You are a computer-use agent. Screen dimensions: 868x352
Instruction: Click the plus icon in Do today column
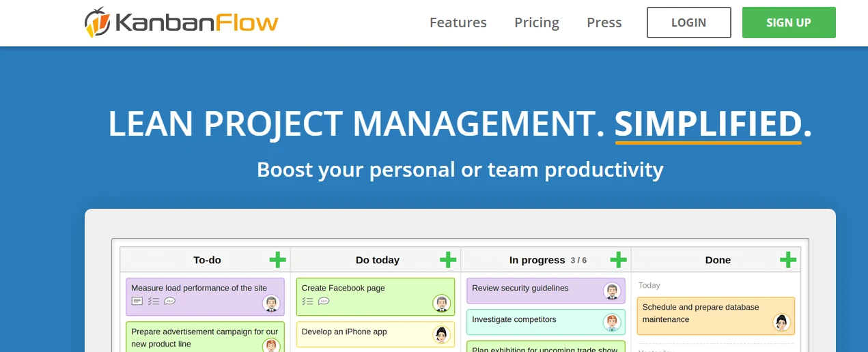coord(447,260)
